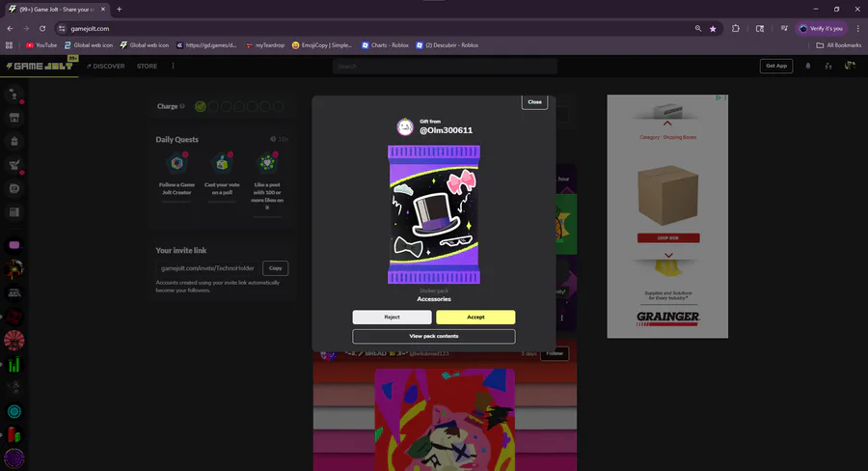The image size is (868, 471).
Task: Click the Charge help question mark
Action: click(x=181, y=106)
